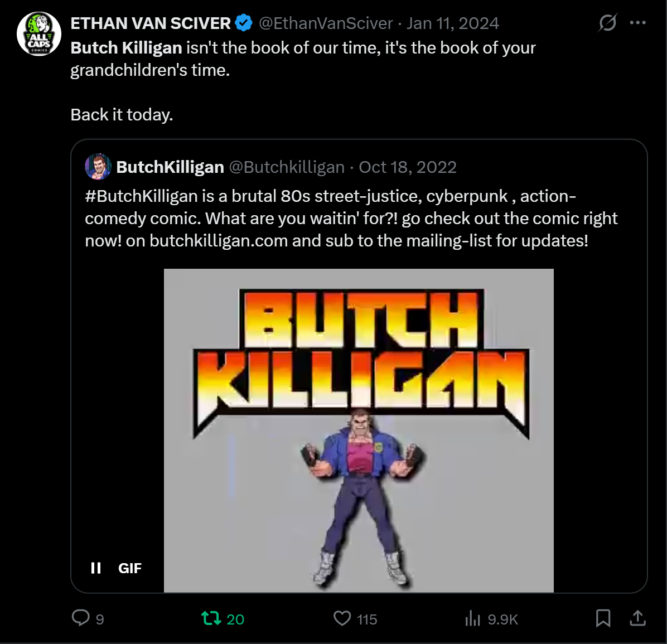Click the share upload icon
This screenshot has height=644, width=667.
(x=637, y=618)
